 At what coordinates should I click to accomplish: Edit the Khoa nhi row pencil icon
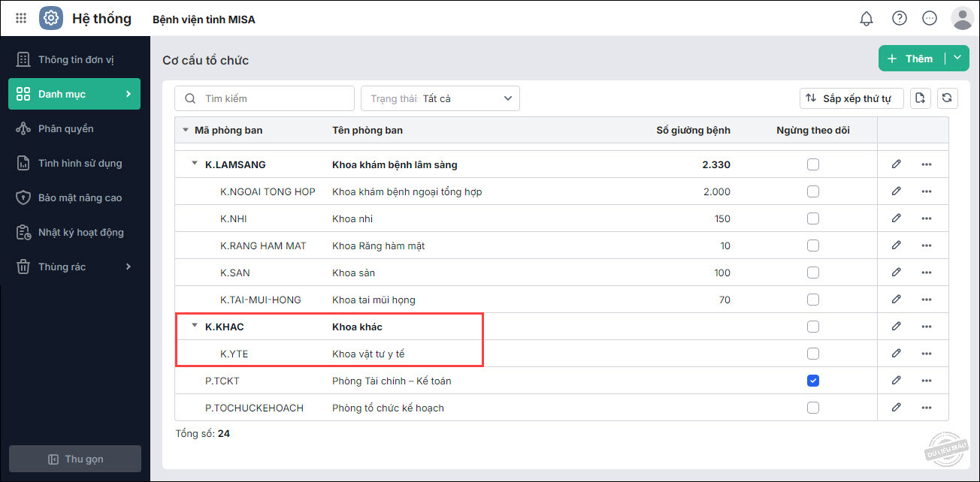896,218
